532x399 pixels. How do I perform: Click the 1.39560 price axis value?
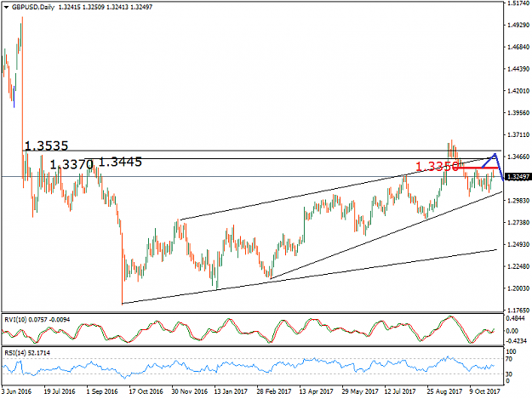[518, 113]
